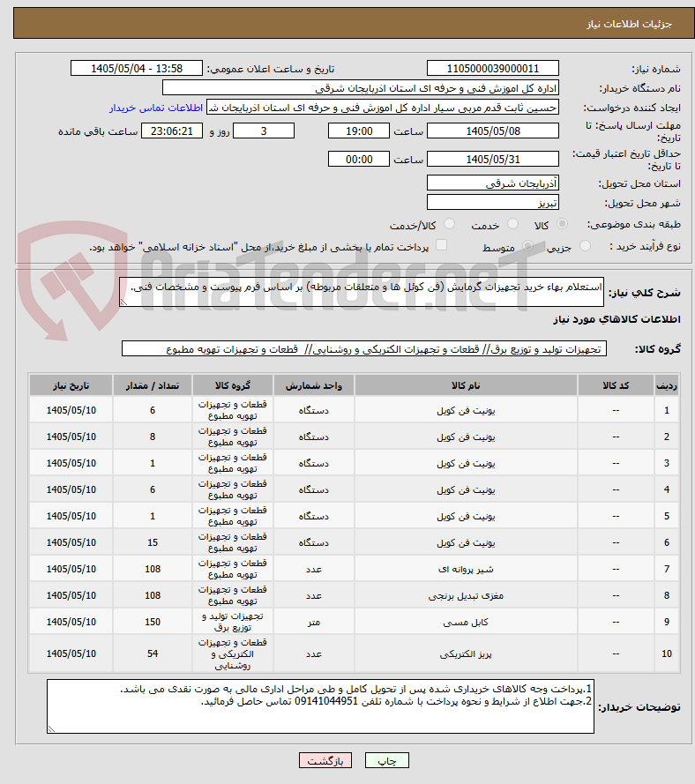Click the تجهیزات تولید و توزیع برق group cell
695x784 pixels.
[x=233, y=622]
